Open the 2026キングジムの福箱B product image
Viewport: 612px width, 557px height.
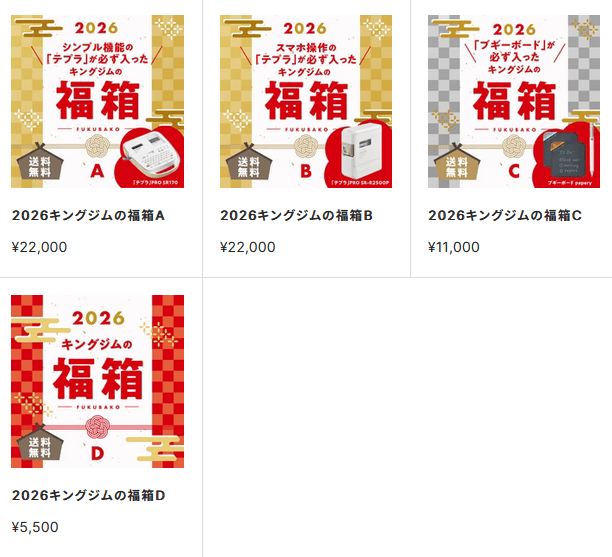pyautogui.click(x=306, y=101)
